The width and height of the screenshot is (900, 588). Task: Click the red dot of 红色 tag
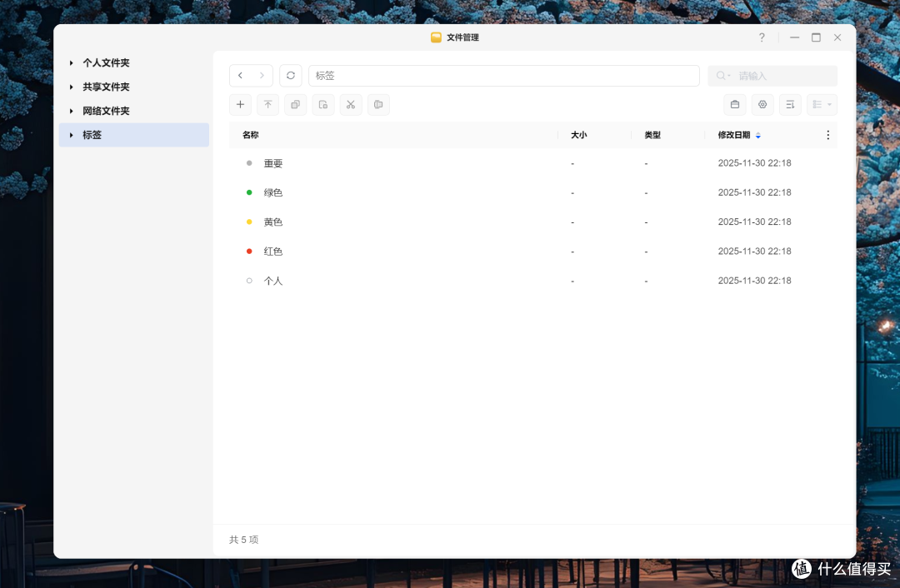(x=249, y=252)
